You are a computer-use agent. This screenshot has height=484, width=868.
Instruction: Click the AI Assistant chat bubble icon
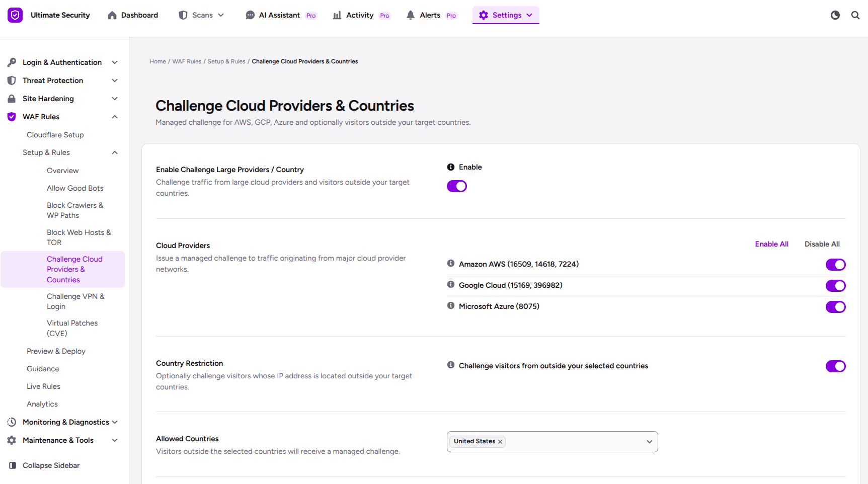pyautogui.click(x=250, y=15)
